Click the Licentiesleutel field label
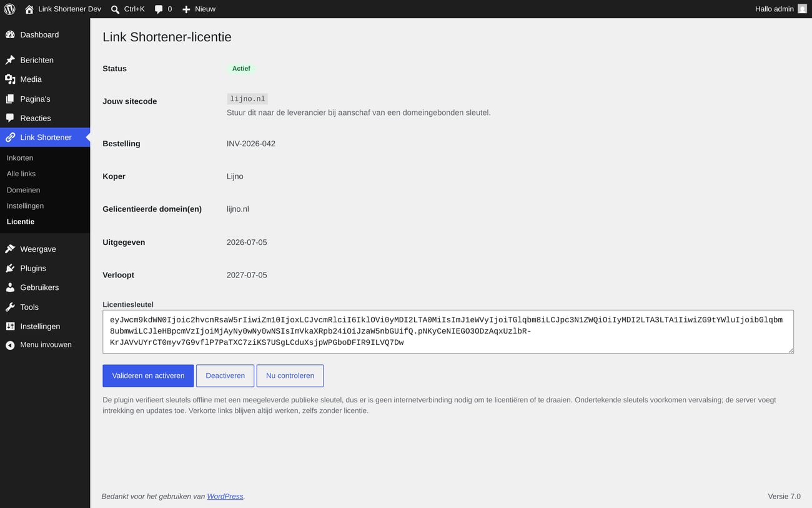The image size is (812, 508). point(128,304)
